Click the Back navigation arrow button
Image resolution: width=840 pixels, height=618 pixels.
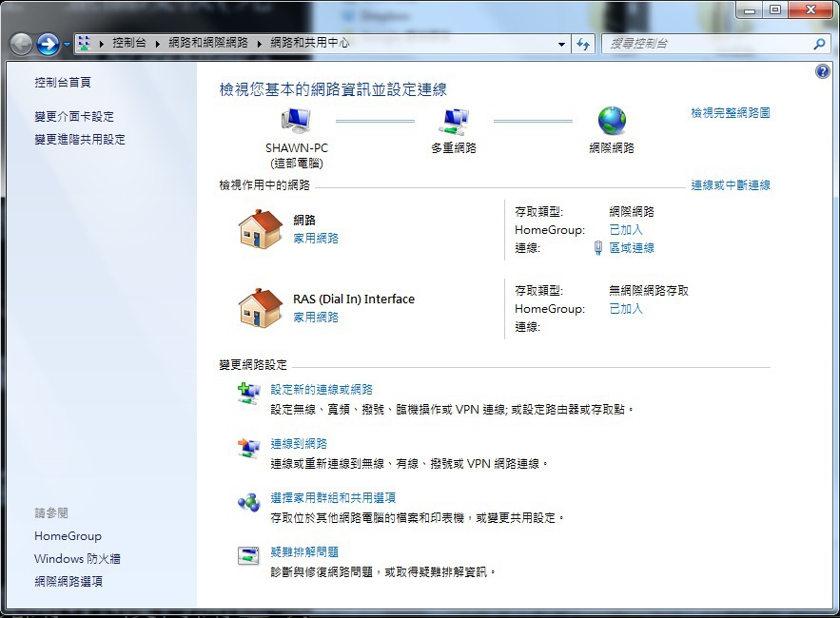pos(22,44)
